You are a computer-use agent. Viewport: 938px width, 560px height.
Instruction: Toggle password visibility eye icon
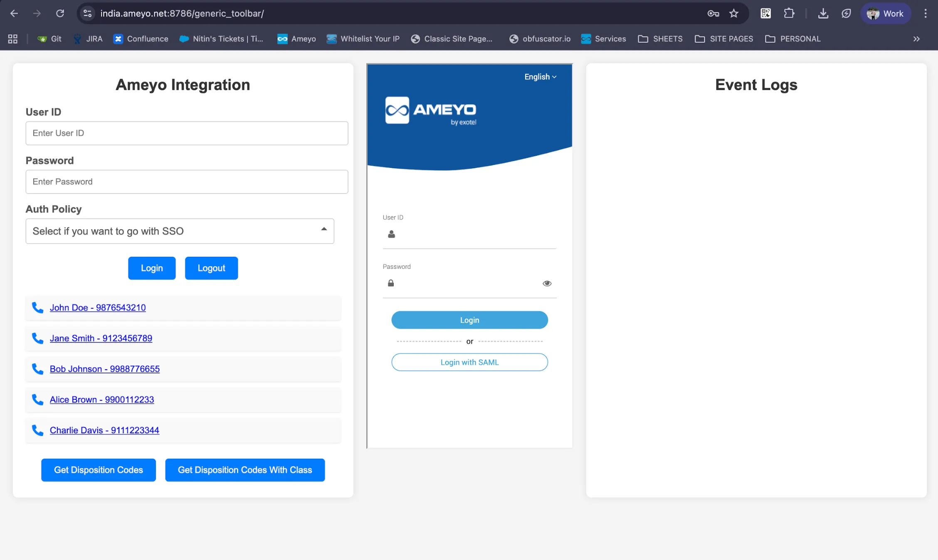[x=547, y=283]
